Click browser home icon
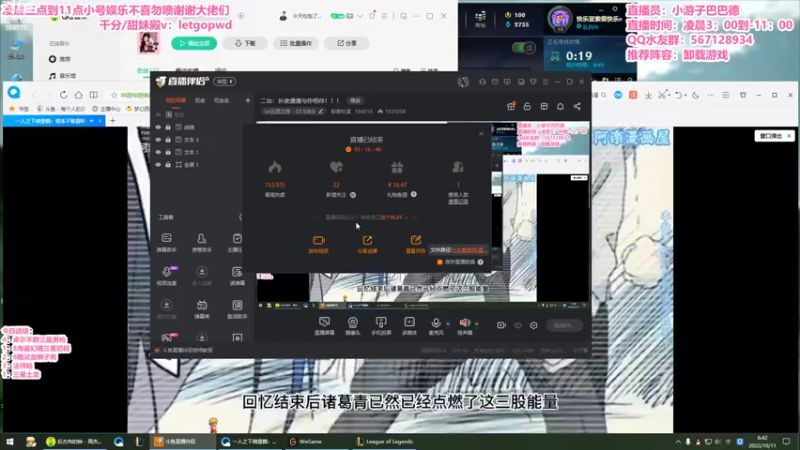This screenshot has width=800, height=450. [x=78, y=95]
